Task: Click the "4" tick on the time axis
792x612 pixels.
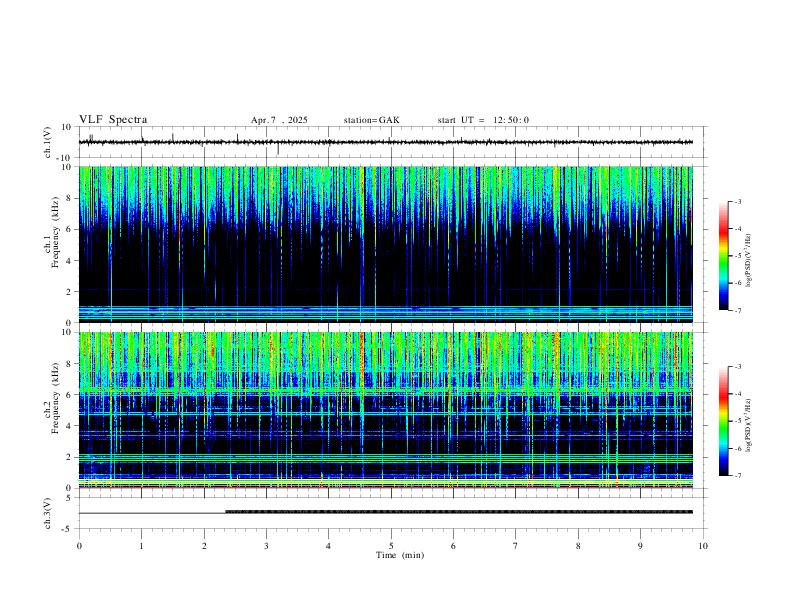Action: pyautogui.click(x=328, y=546)
